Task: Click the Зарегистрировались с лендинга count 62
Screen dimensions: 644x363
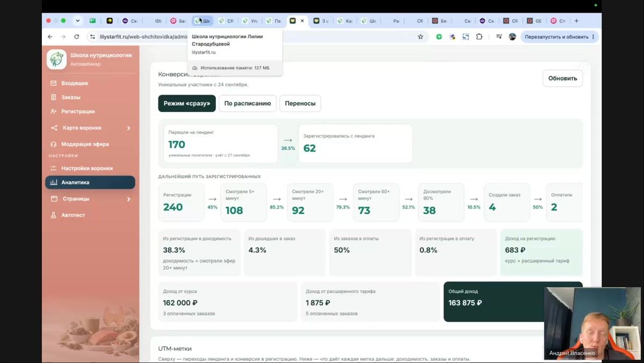Action: [x=310, y=148]
